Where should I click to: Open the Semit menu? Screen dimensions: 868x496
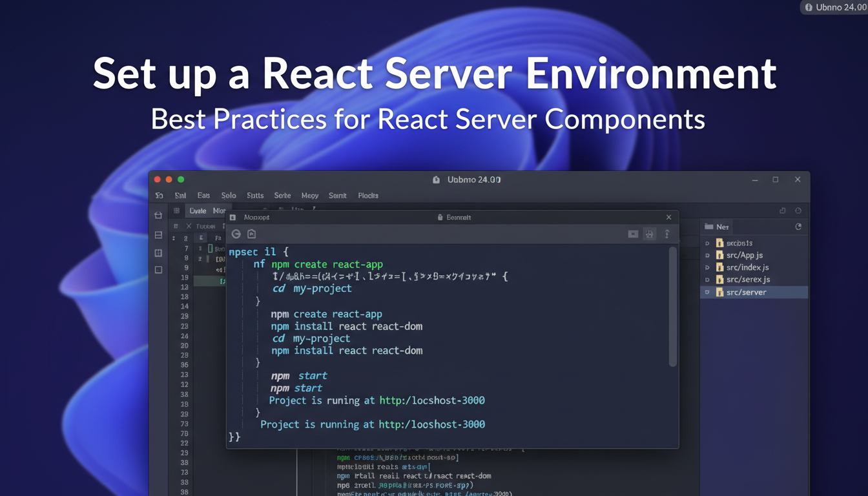point(338,195)
